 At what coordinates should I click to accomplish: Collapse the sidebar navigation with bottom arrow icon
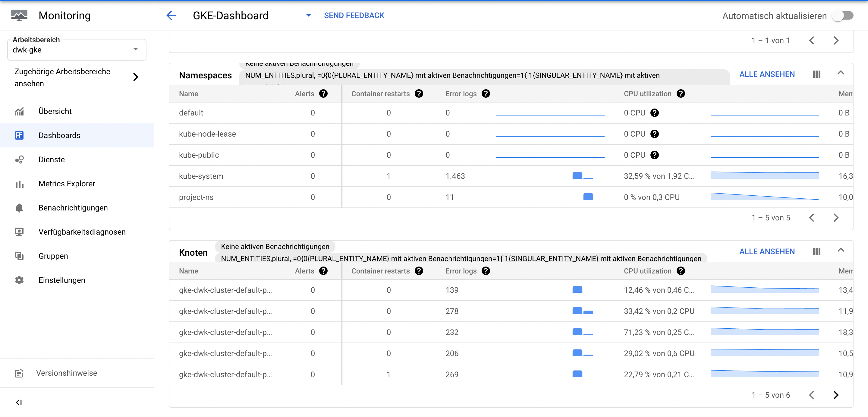pyautogui.click(x=19, y=402)
